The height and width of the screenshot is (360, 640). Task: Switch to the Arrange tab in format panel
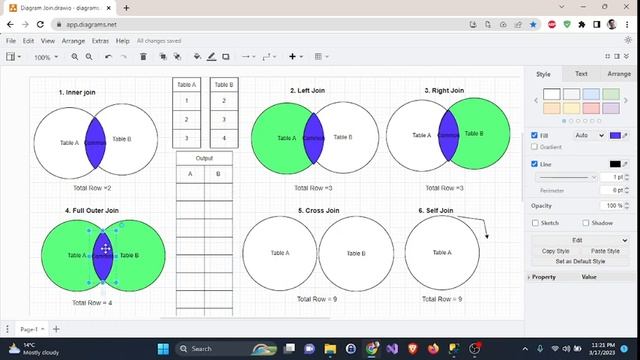coord(619,74)
